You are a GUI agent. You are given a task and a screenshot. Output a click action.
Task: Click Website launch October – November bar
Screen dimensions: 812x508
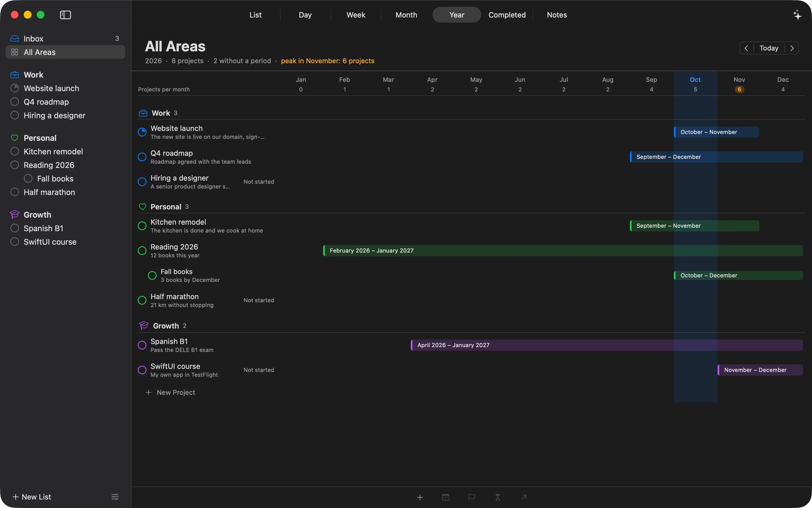coord(716,132)
